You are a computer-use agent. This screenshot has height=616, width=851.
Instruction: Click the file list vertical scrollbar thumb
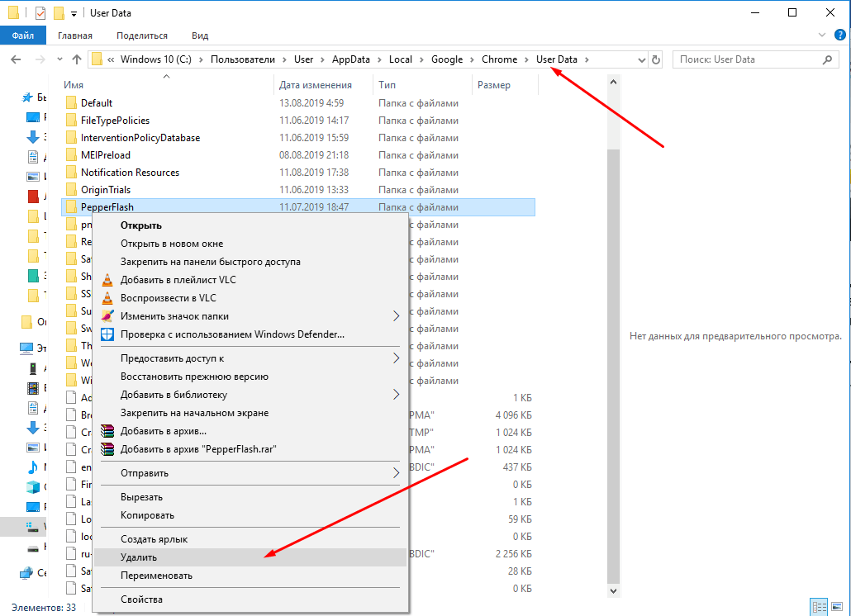[613, 366]
